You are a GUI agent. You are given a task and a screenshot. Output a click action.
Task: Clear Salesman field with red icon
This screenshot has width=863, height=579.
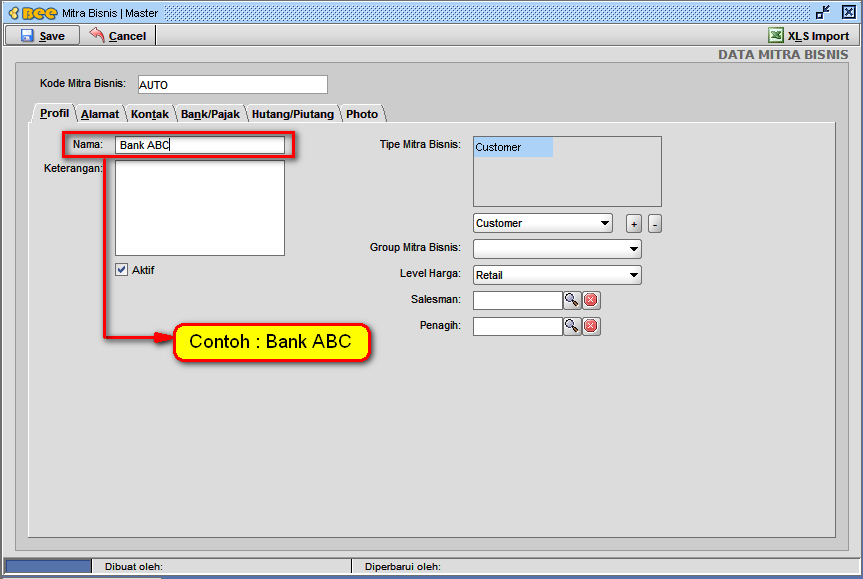(591, 300)
